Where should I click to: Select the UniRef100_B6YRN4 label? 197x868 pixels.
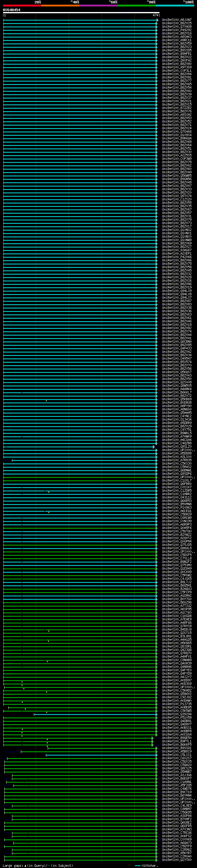tap(177, 796)
